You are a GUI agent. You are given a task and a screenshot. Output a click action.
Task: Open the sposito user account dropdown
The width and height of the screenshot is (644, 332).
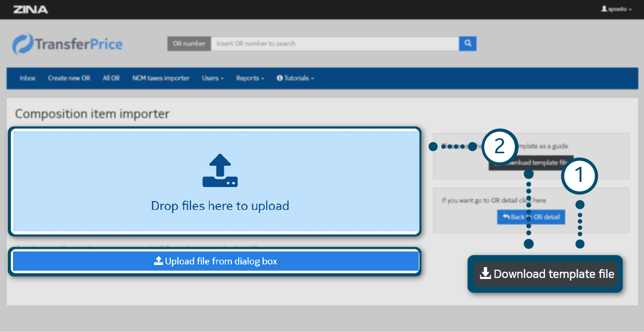(616, 9)
